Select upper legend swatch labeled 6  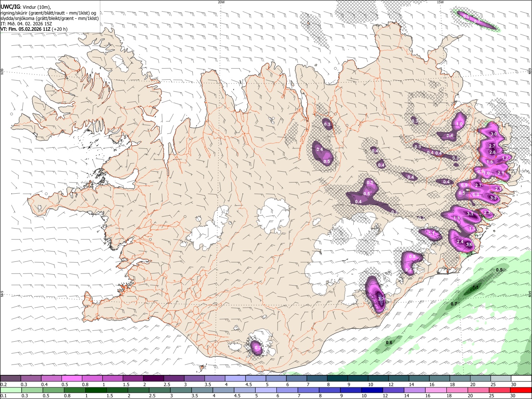pos(296,379)
